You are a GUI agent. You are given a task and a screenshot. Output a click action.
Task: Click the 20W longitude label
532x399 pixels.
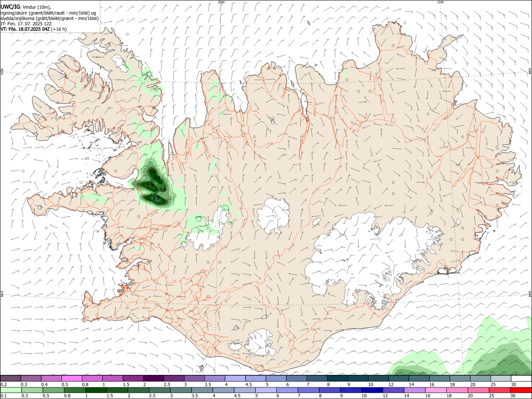tap(221, 2)
